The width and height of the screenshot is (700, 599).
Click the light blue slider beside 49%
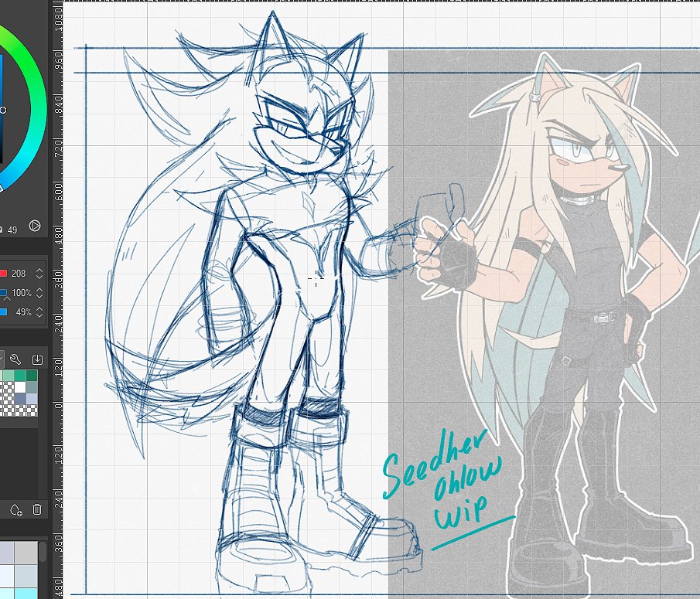coord(3,311)
